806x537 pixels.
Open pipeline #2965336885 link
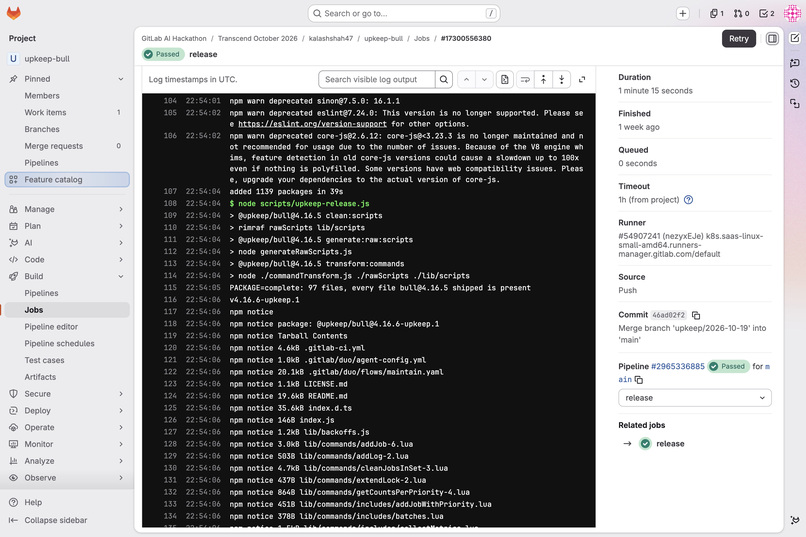click(677, 366)
